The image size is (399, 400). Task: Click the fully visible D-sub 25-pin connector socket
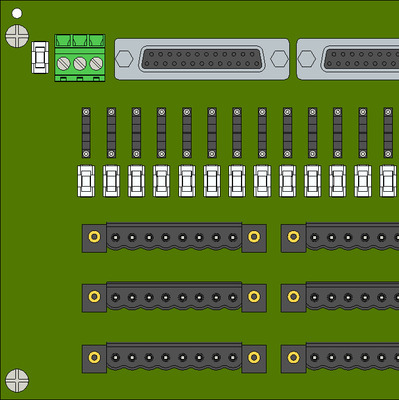tap(202, 59)
